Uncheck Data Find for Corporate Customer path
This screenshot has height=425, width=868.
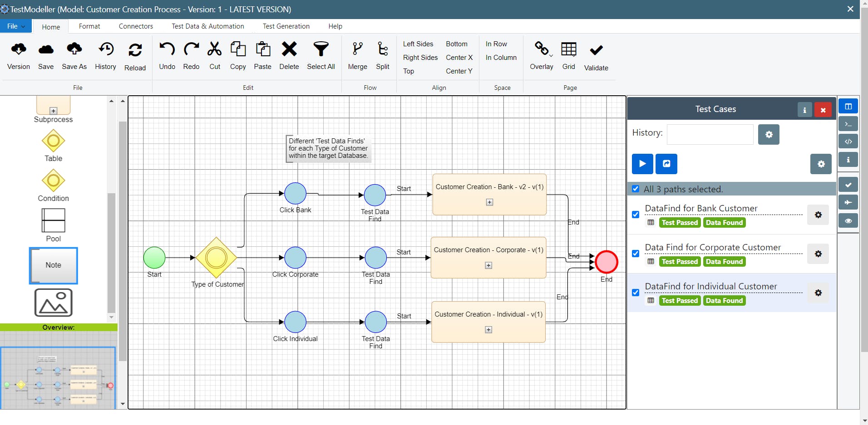point(636,254)
